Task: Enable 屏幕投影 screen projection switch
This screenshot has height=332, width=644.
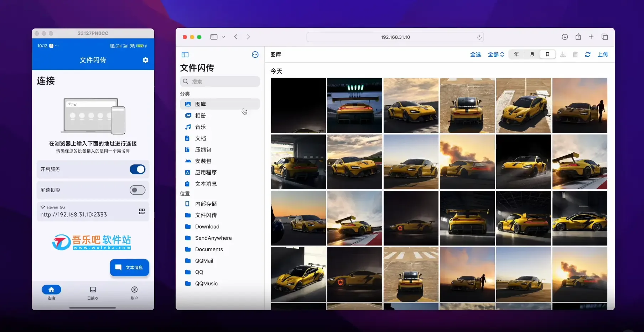Action: tap(137, 190)
